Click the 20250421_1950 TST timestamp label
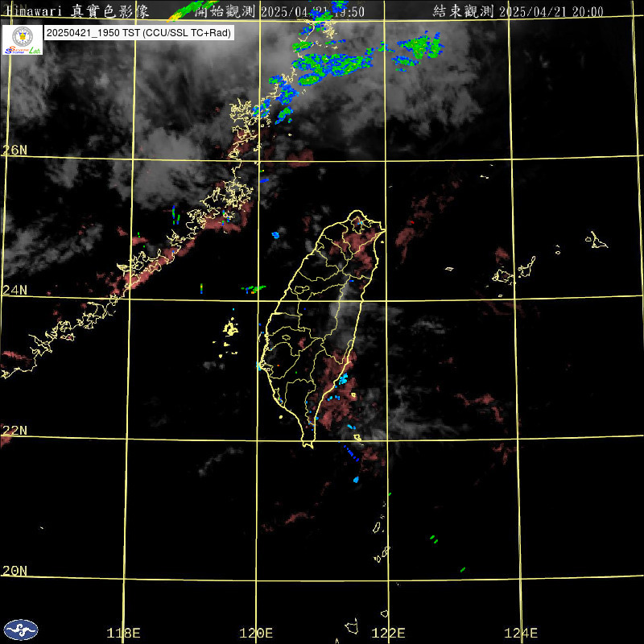The width and height of the screenshot is (644, 644). 138,33
